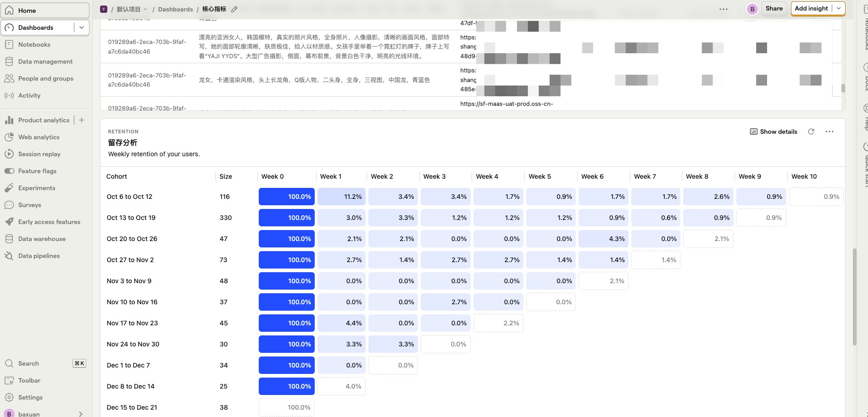Click the pencil icon to rename dashboard
The image size is (868, 417).
pyautogui.click(x=234, y=9)
